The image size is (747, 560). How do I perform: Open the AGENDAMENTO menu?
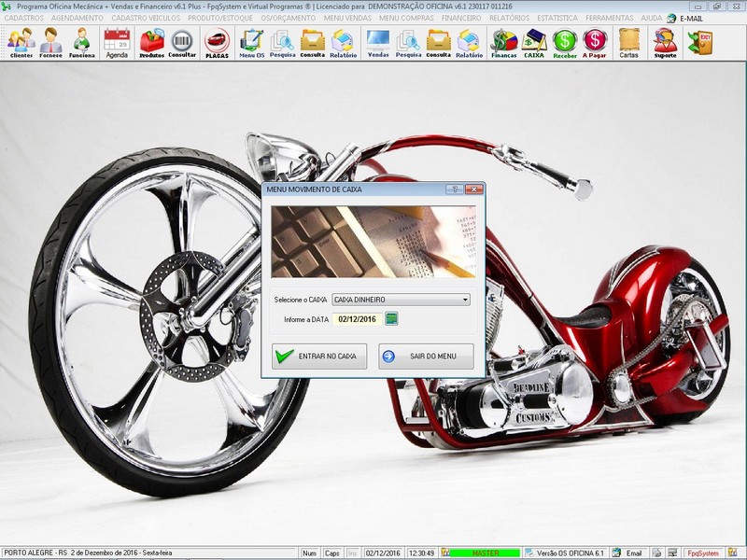click(78, 18)
